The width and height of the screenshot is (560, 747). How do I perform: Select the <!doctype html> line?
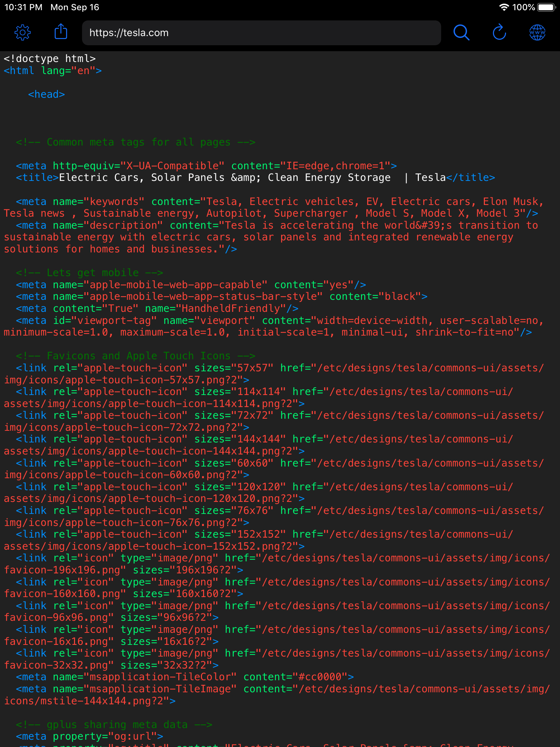(x=50, y=58)
